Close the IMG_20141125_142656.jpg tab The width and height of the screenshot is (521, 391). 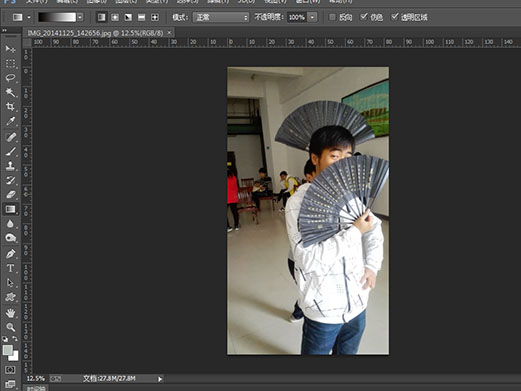(x=169, y=33)
